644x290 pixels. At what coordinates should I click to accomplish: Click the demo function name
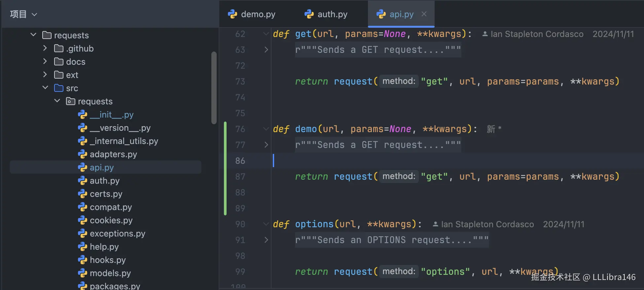[x=306, y=129]
